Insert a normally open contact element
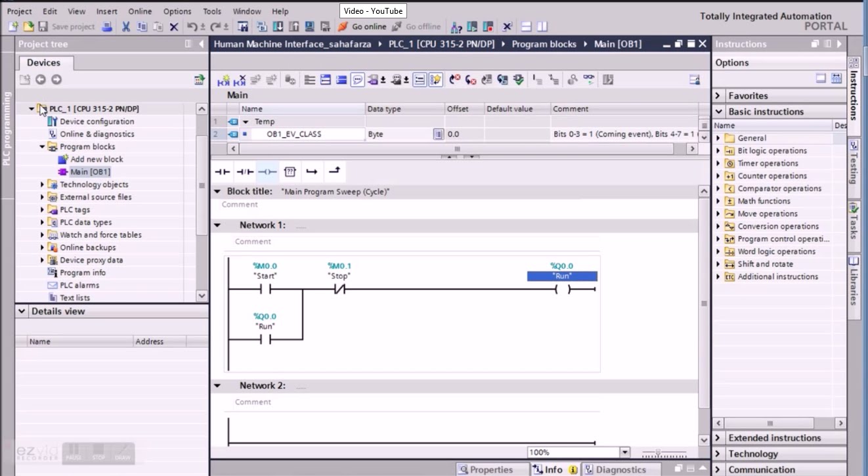 (223, 171)
